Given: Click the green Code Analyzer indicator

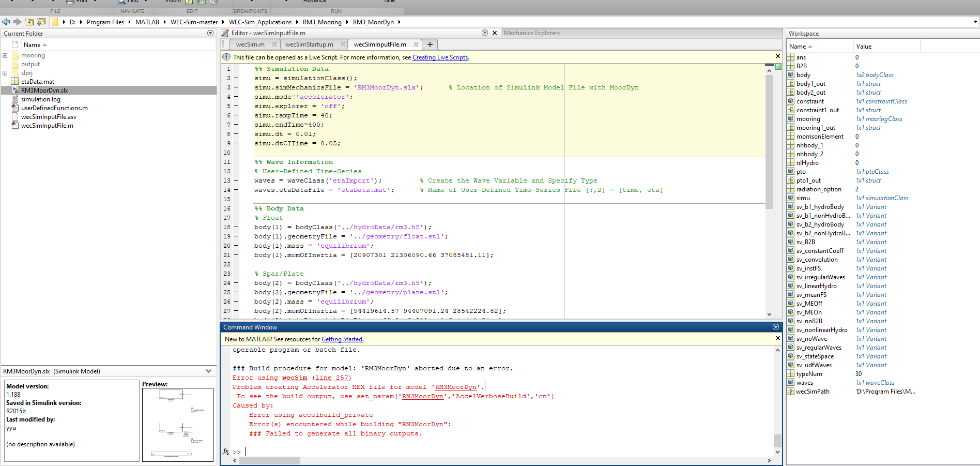Looking at the screenshot, I should (777, 68).
